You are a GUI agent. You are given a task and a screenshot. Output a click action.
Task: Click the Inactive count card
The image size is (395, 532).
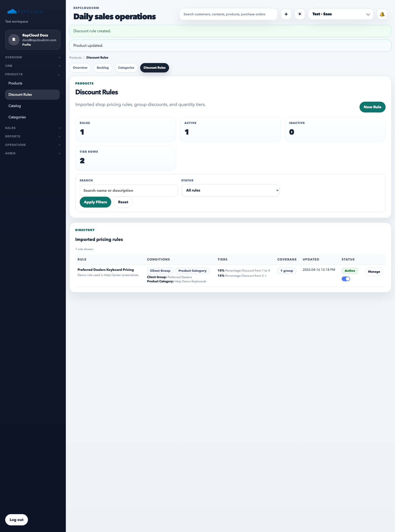coord(335,129)
